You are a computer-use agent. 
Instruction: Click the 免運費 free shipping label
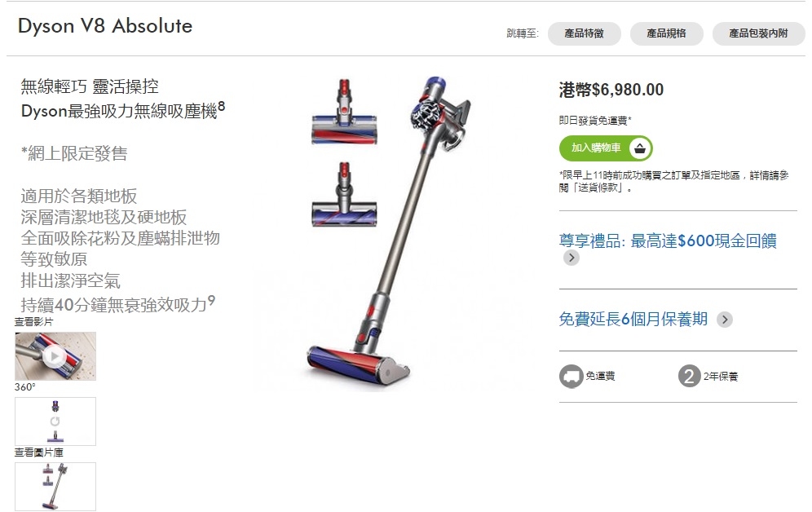click(x=600, y=377)
